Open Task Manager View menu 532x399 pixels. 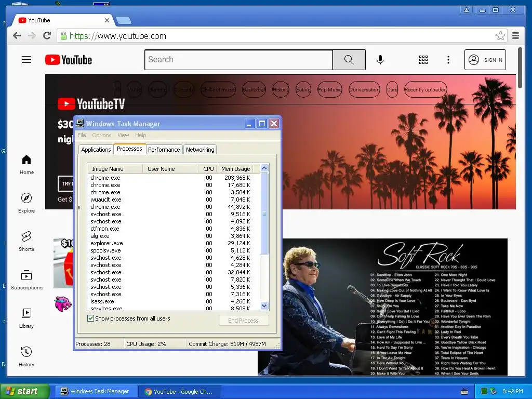pos(123,135)
